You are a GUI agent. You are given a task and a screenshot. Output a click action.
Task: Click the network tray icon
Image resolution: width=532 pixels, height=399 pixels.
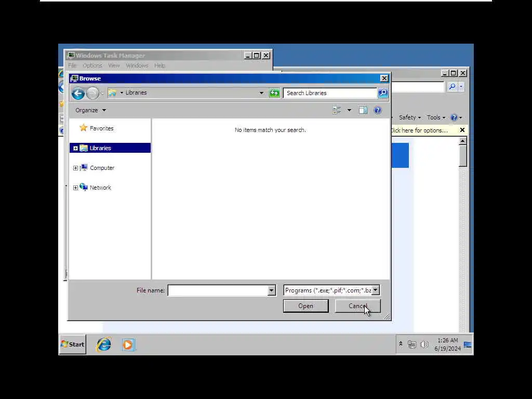point(412,345)
